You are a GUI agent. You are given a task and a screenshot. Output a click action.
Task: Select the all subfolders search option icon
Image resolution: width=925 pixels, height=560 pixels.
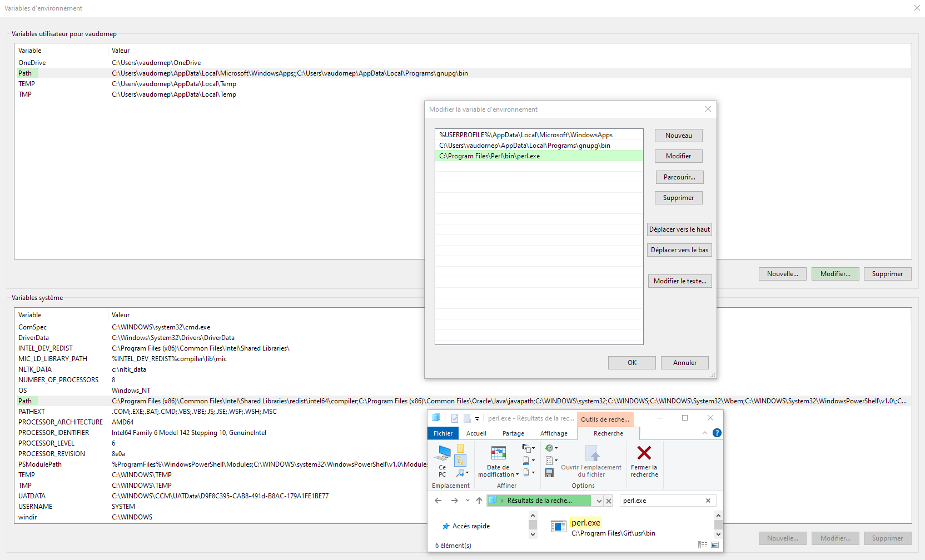(460, 461)
